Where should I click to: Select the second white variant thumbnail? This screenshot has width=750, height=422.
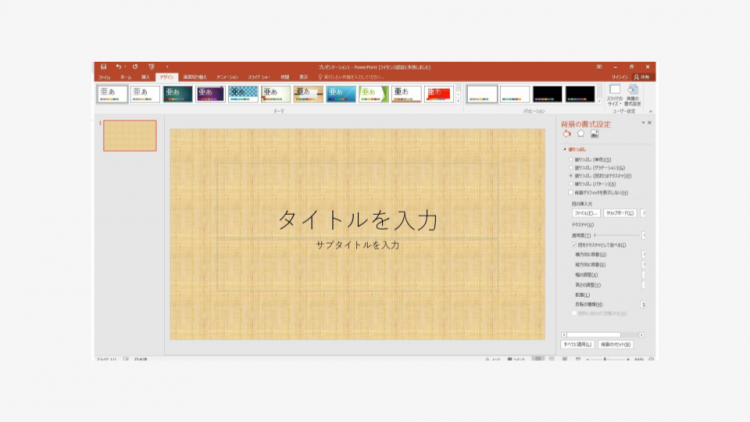pyautogui.click(x=515, y=94)
